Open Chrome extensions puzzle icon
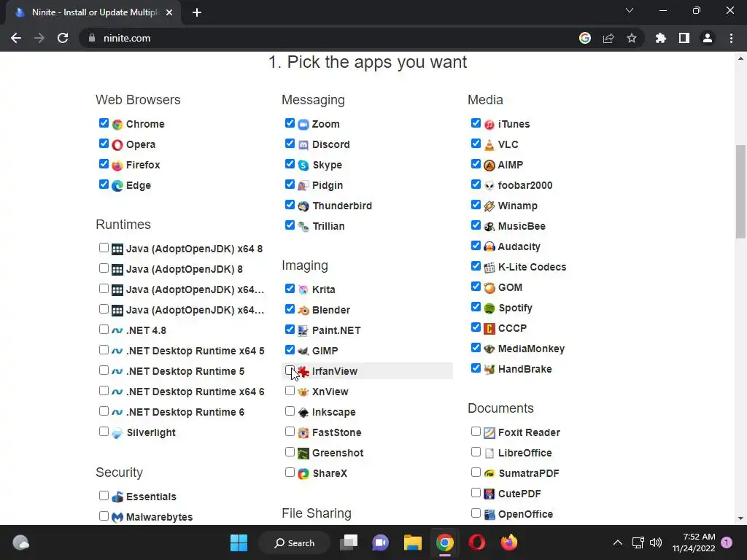Screen dimensions: 747x560 pyautogui.click(x=661, y=38)
